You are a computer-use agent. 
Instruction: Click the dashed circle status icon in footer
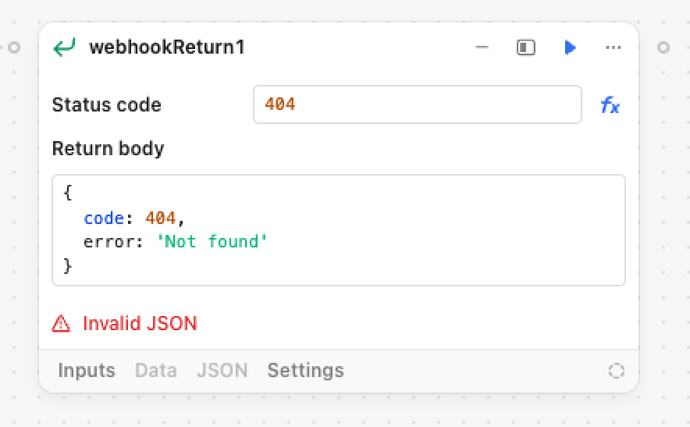(x=616, y=371)
